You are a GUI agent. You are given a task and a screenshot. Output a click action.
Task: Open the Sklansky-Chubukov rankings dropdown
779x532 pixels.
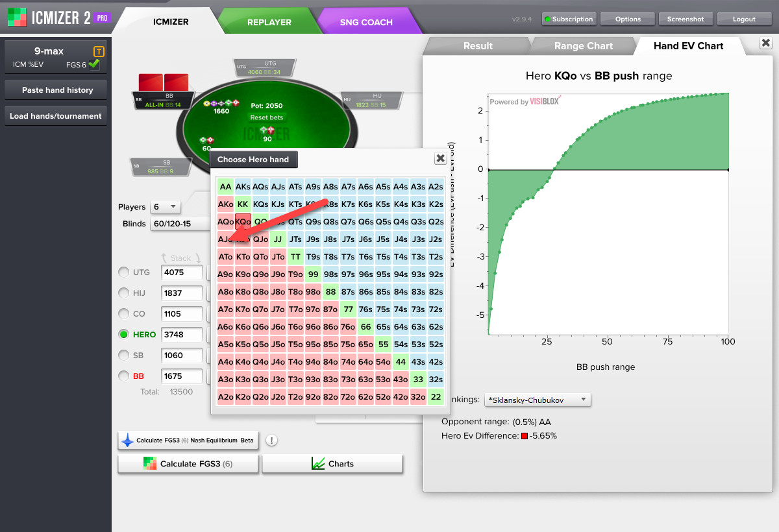538,400
